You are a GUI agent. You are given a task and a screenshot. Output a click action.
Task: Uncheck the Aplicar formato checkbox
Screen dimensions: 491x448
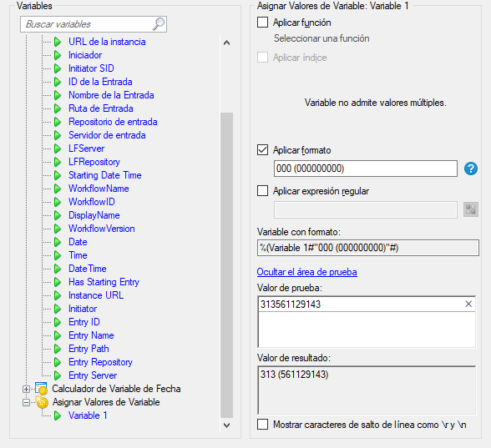point(262,150)
